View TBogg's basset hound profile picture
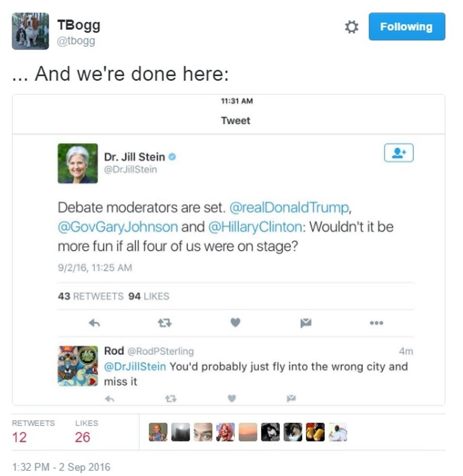The image size is (463, 476). coord(30,31)
